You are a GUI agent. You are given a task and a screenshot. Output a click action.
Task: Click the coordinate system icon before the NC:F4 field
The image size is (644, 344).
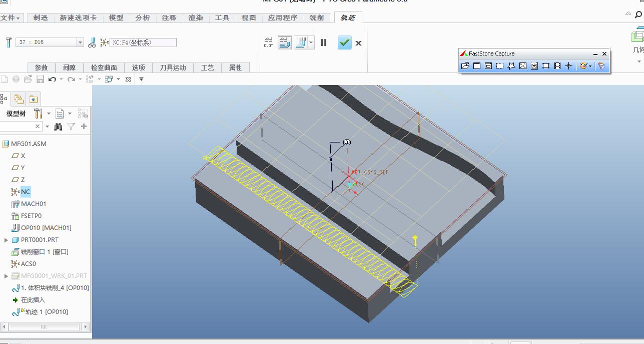104,42
